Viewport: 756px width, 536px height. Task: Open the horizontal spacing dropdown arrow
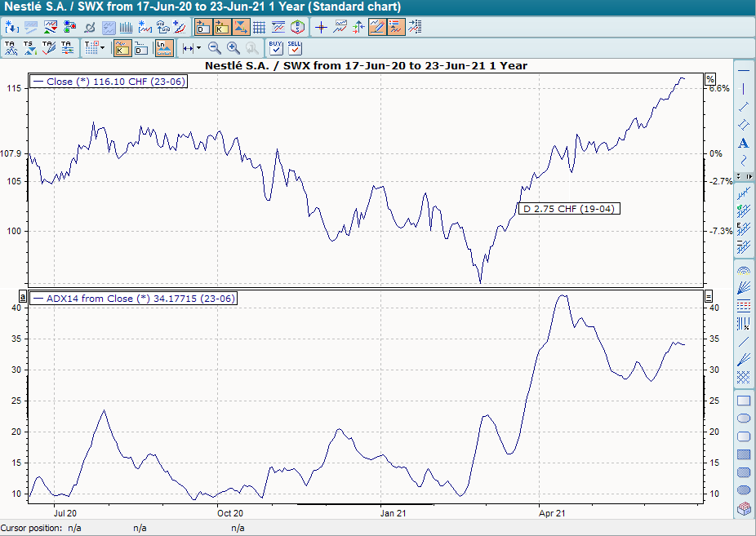(x=198, y=48)
